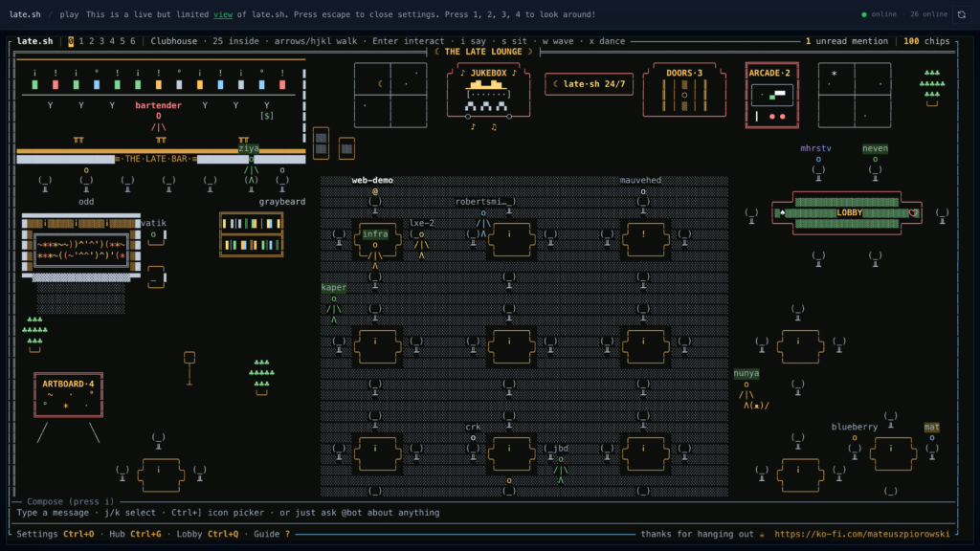
Task: Click the bookshelf near graybeard
Action: click(252, 234)
